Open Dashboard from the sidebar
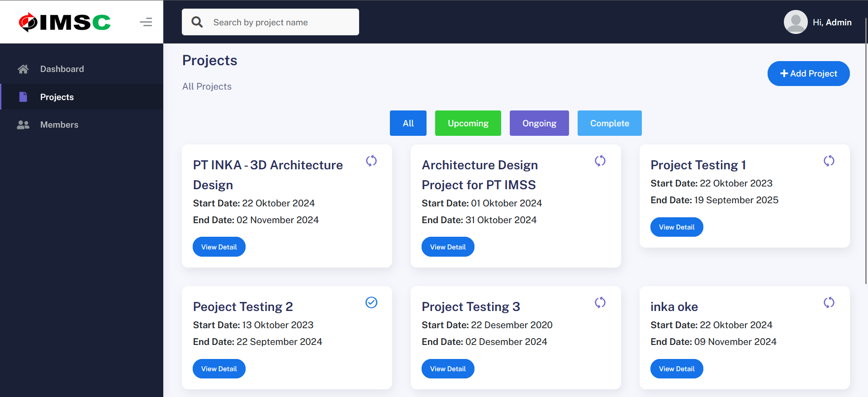Screen dimensions: 868x397 coord(62,69)
